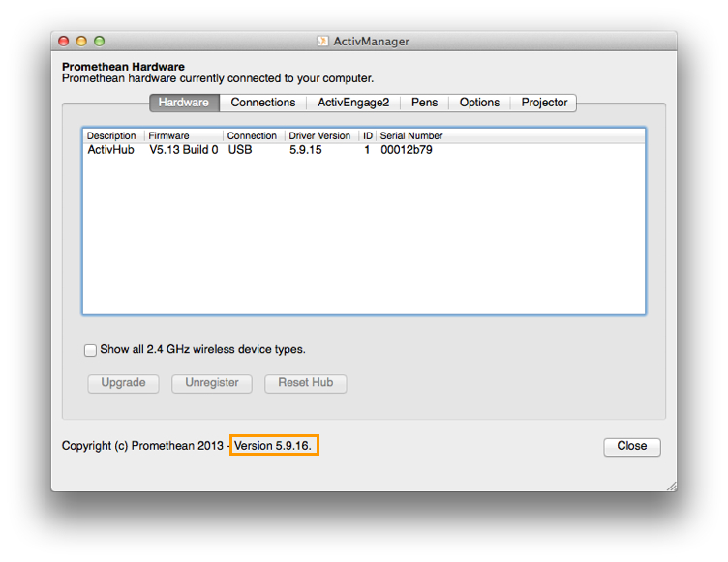Click the Firmware column header
Image resolution: width=728 pixels, height=562 pixels.
point(183,136)
